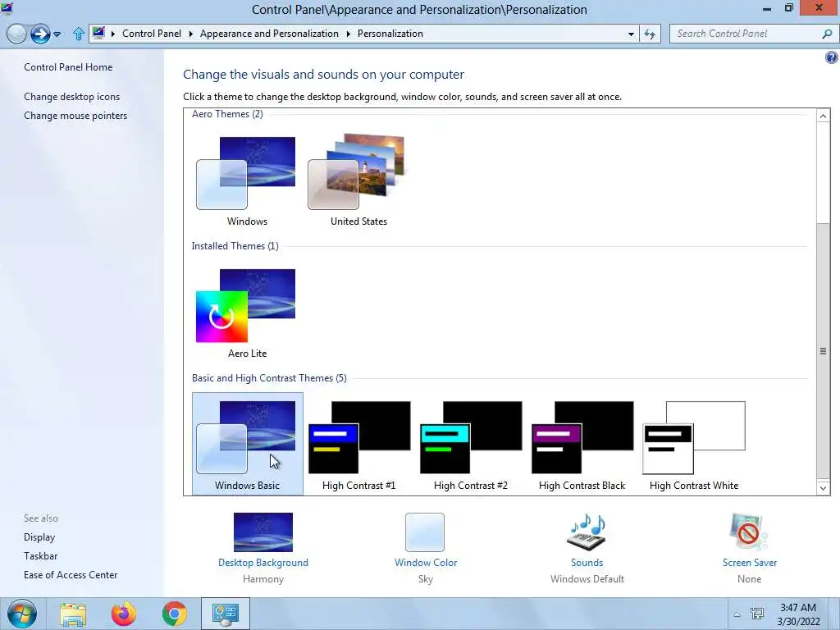Expand arrow after Appearance and Personalization
Screen dimensions: 840x630
pos(348,34)
